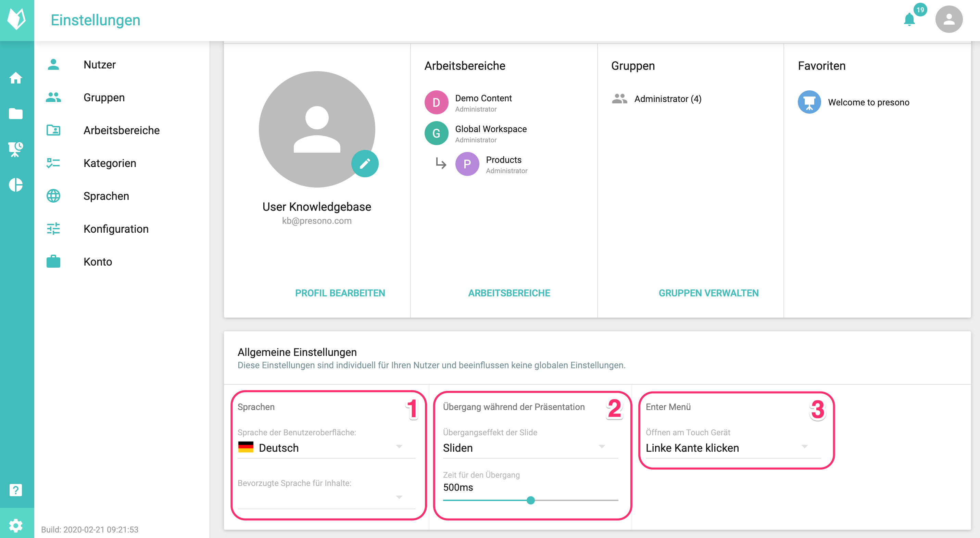Go to home in the left rail
The height and width of the screenshot is (538, 980).
(16, 78)
